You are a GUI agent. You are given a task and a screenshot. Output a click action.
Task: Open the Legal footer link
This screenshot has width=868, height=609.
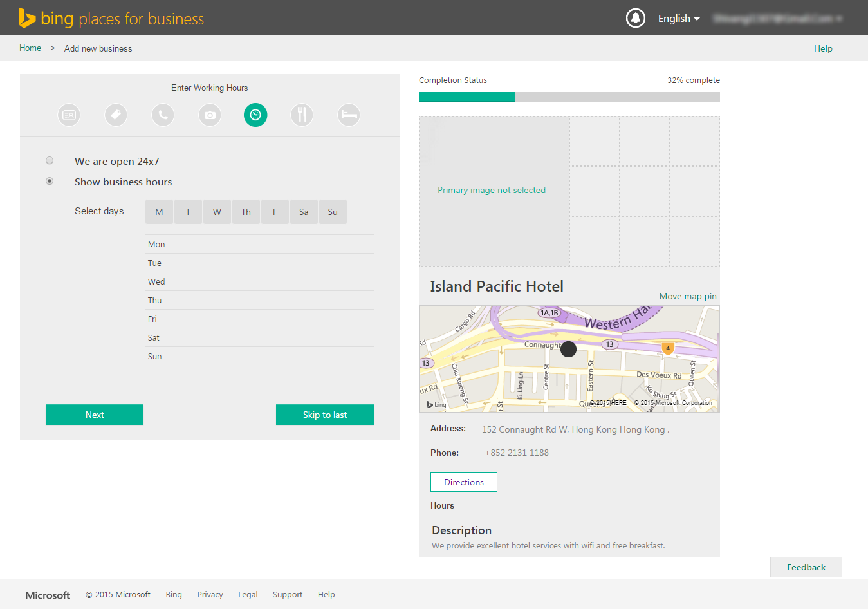point(248,595)
